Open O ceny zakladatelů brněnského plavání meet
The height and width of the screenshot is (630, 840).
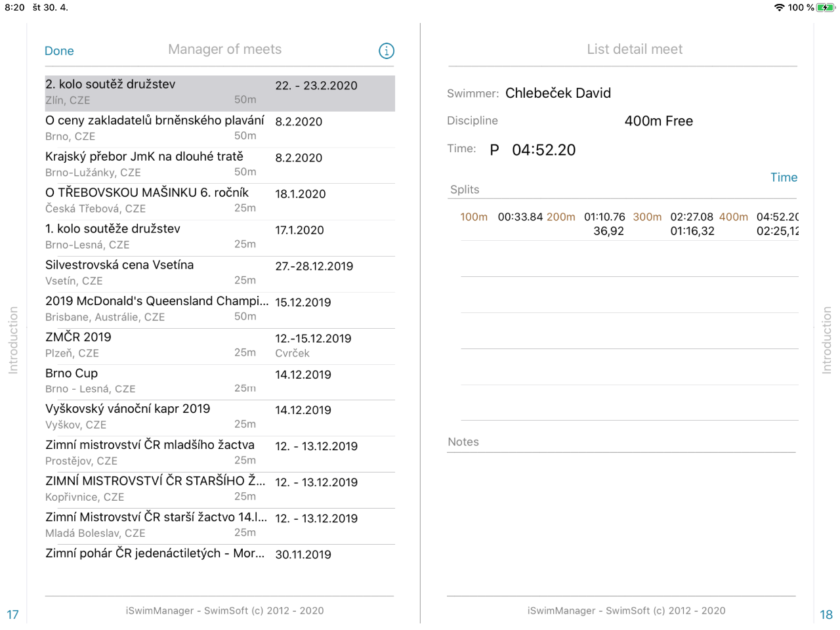219,128
